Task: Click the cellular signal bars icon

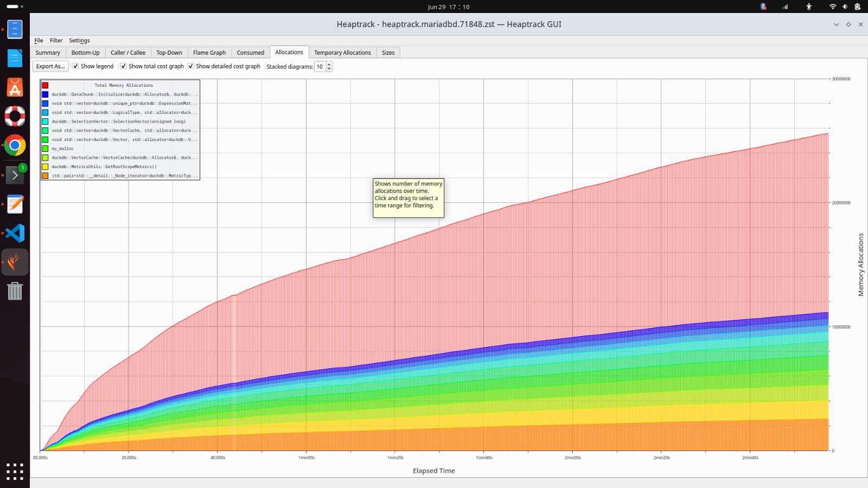Action: coord(785,7)
